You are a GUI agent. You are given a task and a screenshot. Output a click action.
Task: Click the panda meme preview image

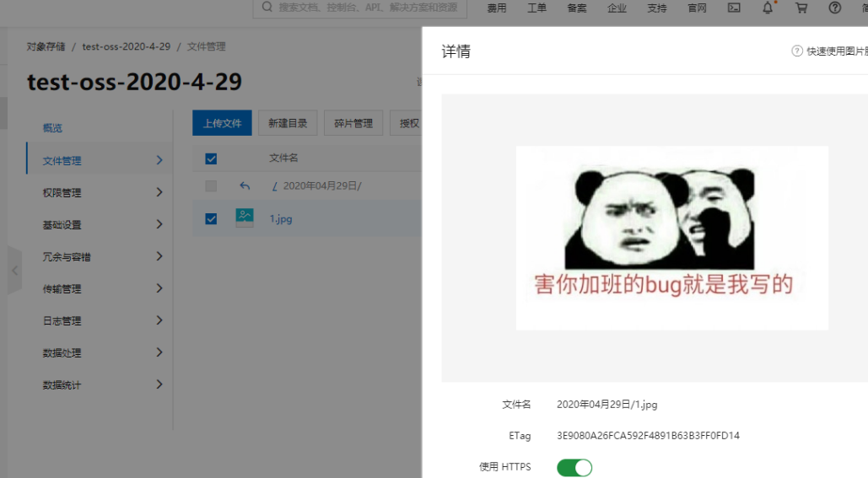coord(672,238)
